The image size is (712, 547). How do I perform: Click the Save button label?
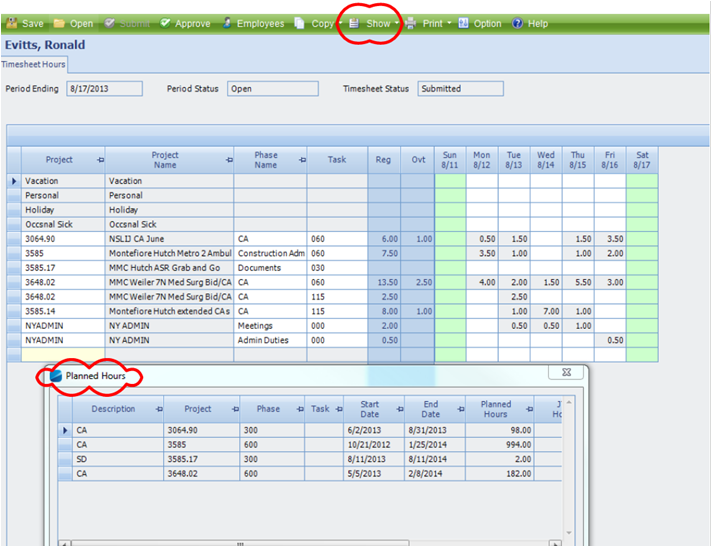coord(33,24)
